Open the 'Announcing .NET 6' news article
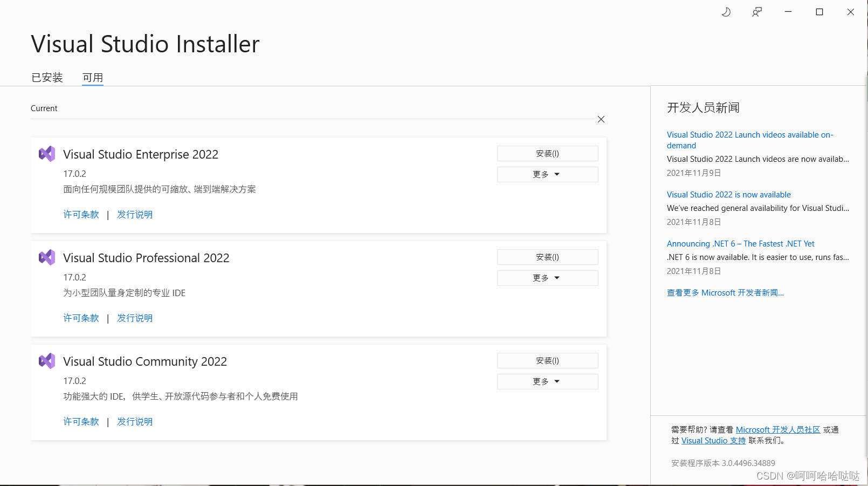 coord(741,243)
